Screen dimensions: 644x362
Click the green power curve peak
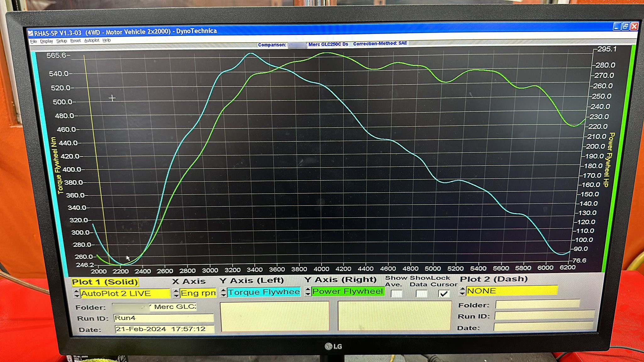(327, 53)
